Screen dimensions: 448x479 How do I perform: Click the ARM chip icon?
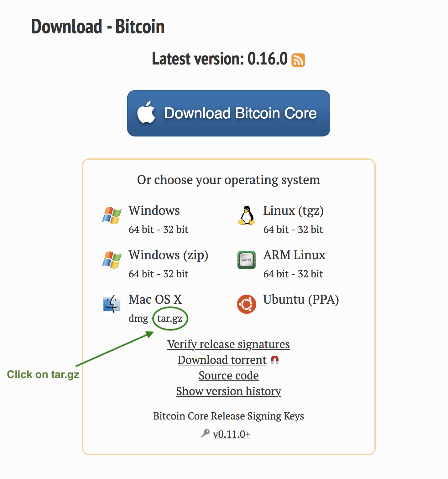[246, 260]
